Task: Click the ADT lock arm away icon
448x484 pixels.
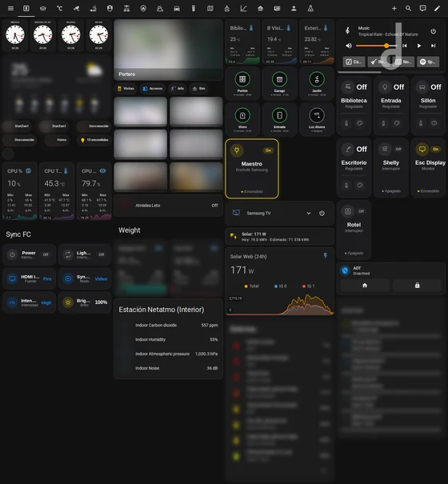Action: click(x=417, y=286)
